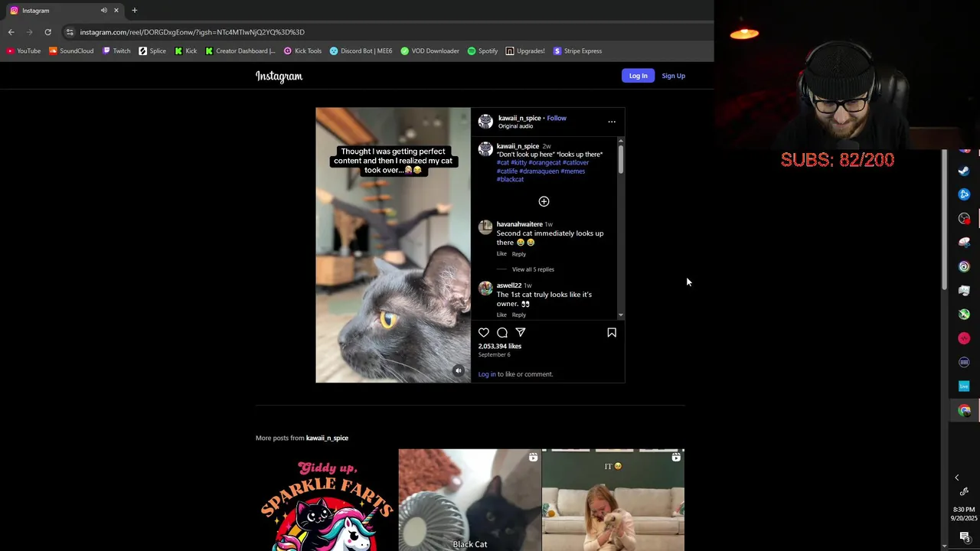Screen dimensions: 980x551
Task: Click the #blackcat hashtag
Action: click(511, 179)
